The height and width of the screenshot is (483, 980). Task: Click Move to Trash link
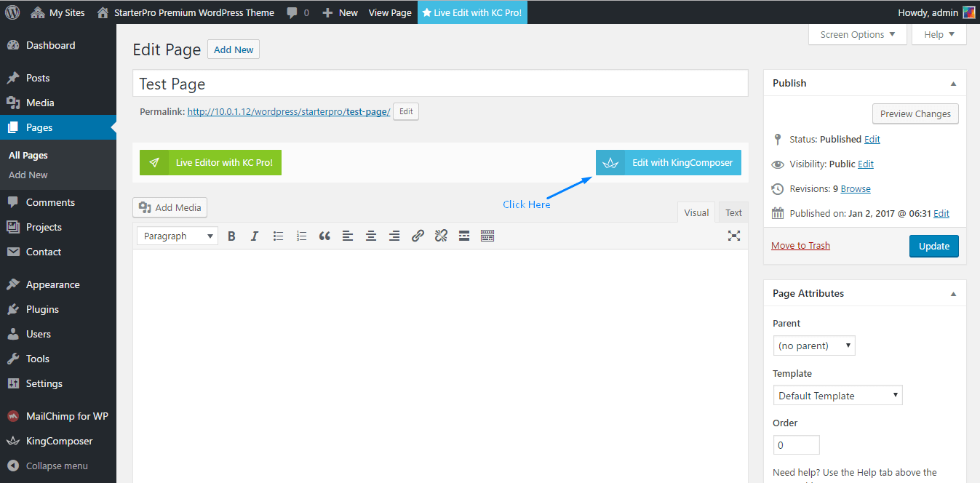pyautogui.click(x=800, y=246)
